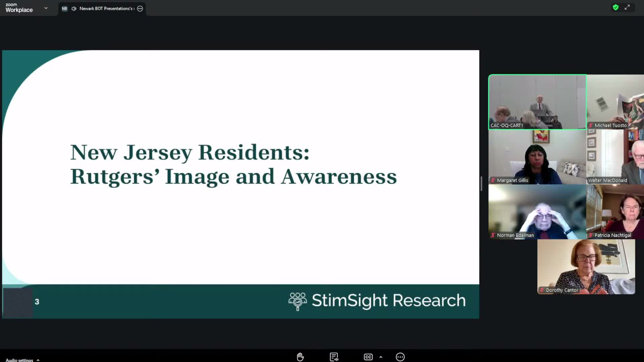Toggle Dorothy Cantor's muted microphone indicator

click(x=541, y=290)
